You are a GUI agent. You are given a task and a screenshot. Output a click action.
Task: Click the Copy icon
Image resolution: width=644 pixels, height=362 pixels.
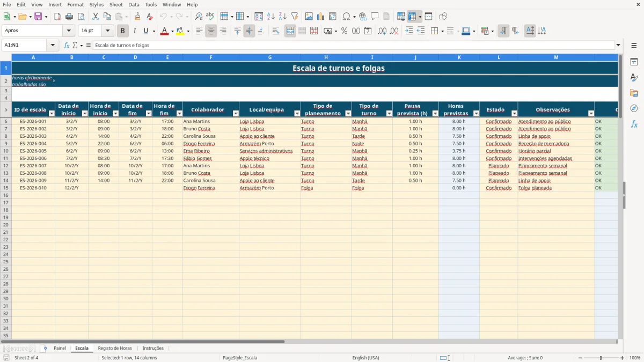click(107, 17)
